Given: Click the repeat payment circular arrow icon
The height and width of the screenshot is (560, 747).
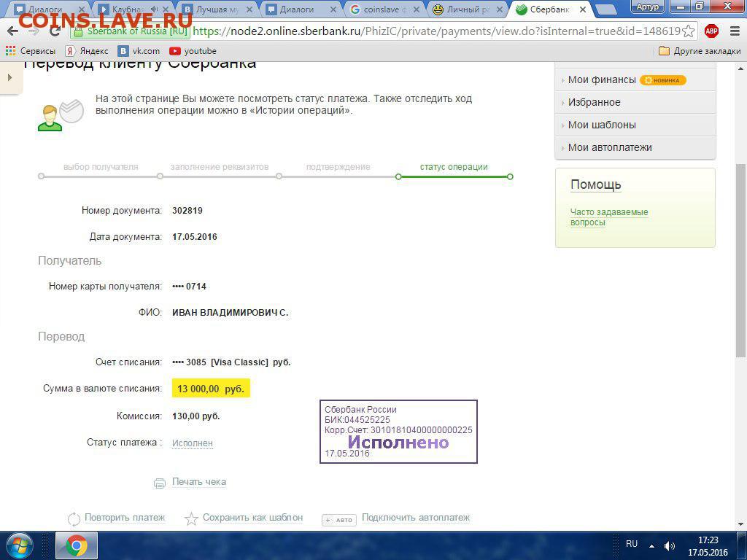Looking at the screenshot, I should [x=74, y=518].
